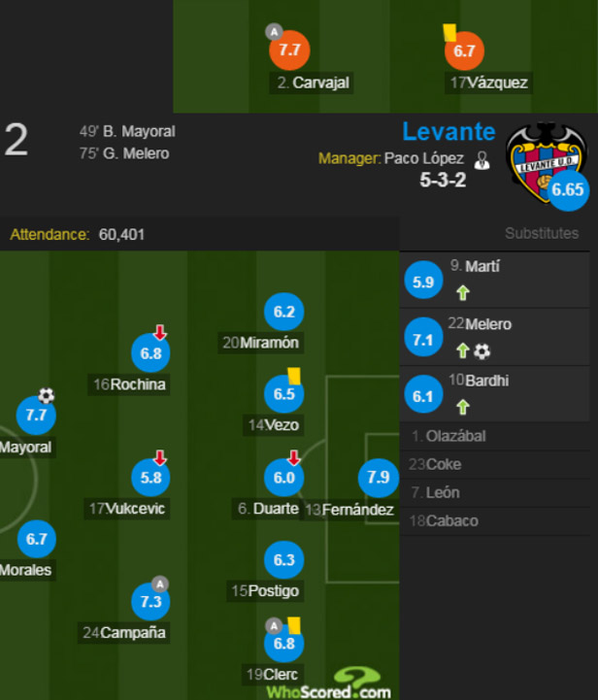Select unused substitute Cabaco

[495, 521]
